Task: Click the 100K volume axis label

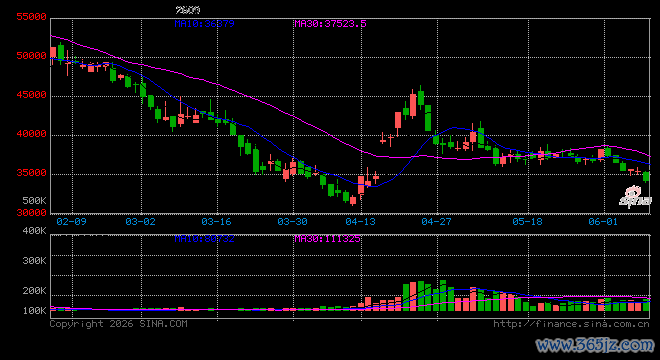Action: click(34, 311)
